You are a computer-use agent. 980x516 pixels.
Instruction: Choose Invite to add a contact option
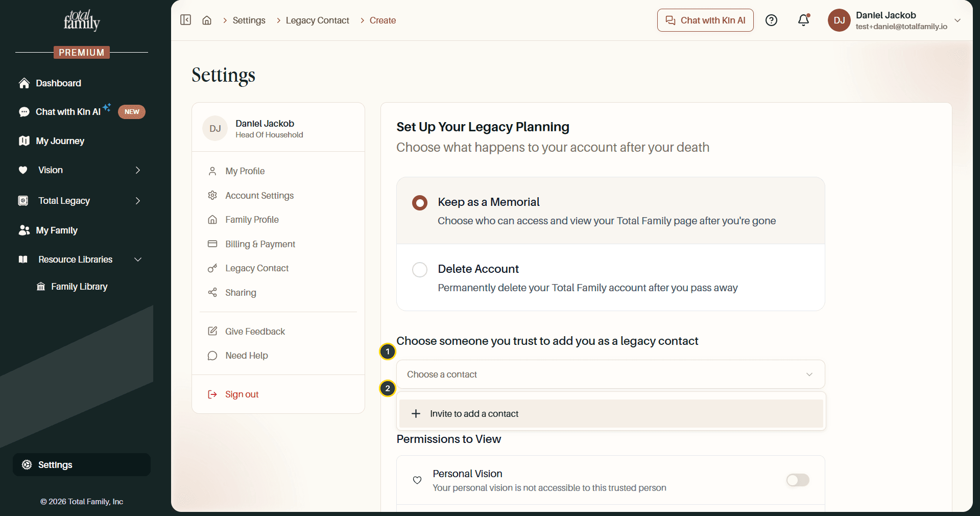[611, 414]
